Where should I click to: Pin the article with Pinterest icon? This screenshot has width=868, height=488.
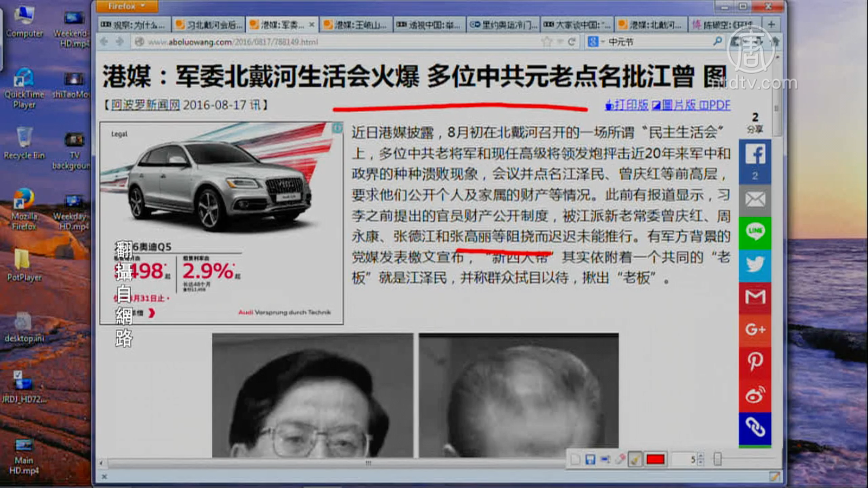click(755, 362)
